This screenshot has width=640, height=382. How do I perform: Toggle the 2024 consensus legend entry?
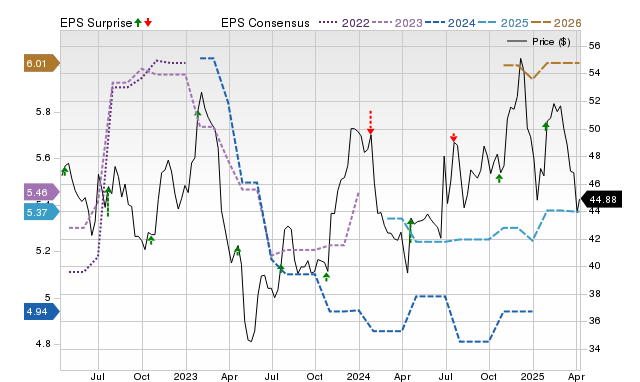pos(450,23)
